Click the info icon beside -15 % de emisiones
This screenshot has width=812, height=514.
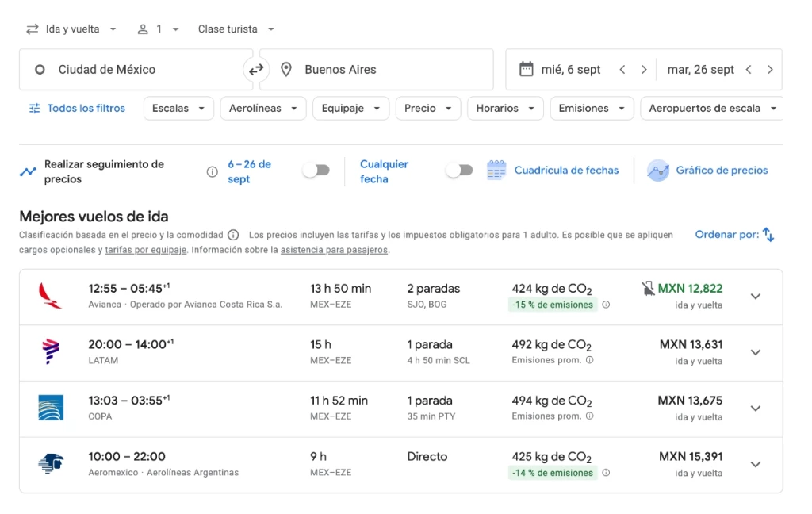tap(606, 305)
